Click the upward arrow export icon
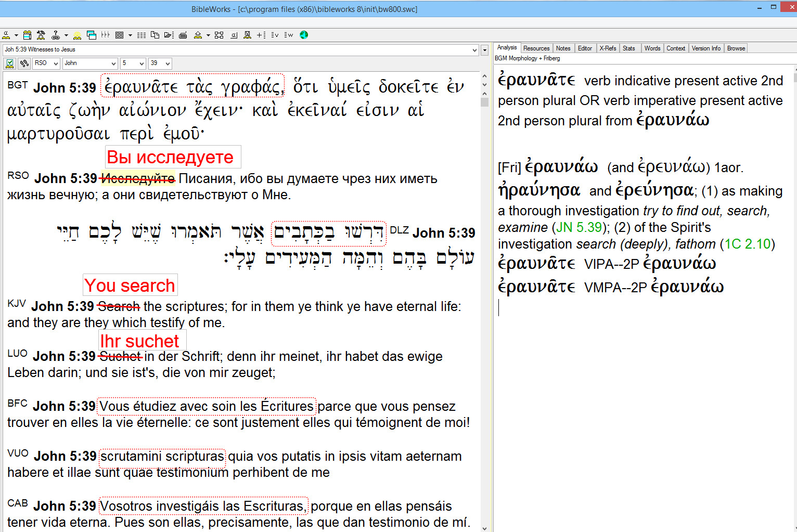 click(198, 35)
